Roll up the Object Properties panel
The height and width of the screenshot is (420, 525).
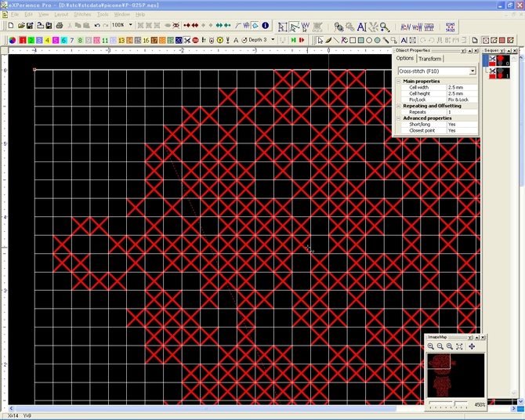(469, 51)
